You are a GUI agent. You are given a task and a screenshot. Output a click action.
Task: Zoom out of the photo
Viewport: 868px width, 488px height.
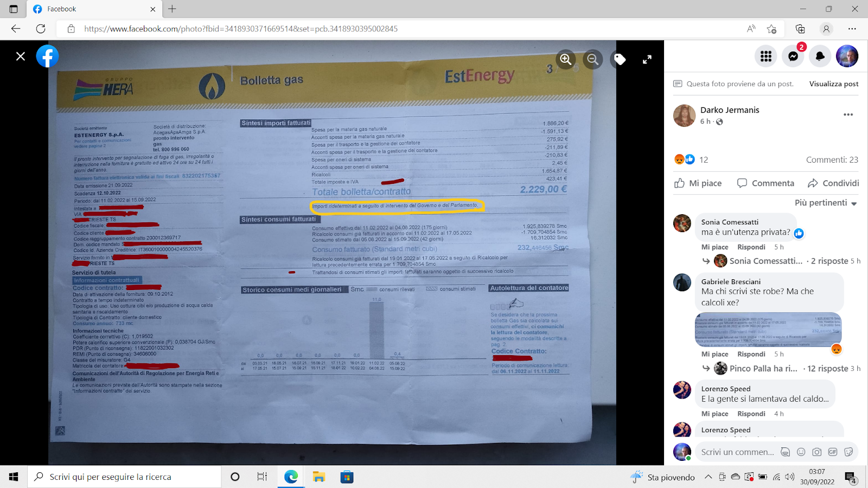593,59
